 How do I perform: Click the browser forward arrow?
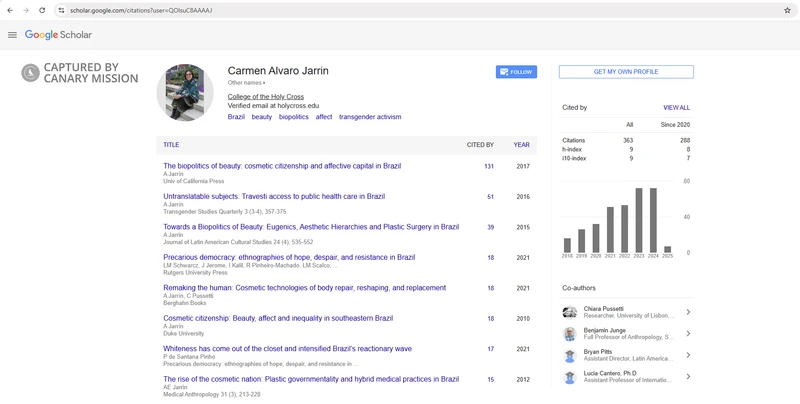tap(26, 10)
